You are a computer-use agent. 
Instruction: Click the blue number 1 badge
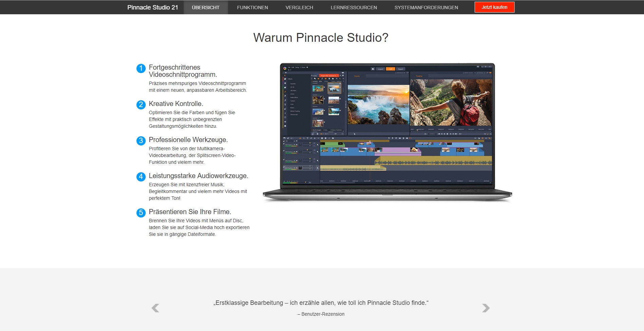click(141, 68)
